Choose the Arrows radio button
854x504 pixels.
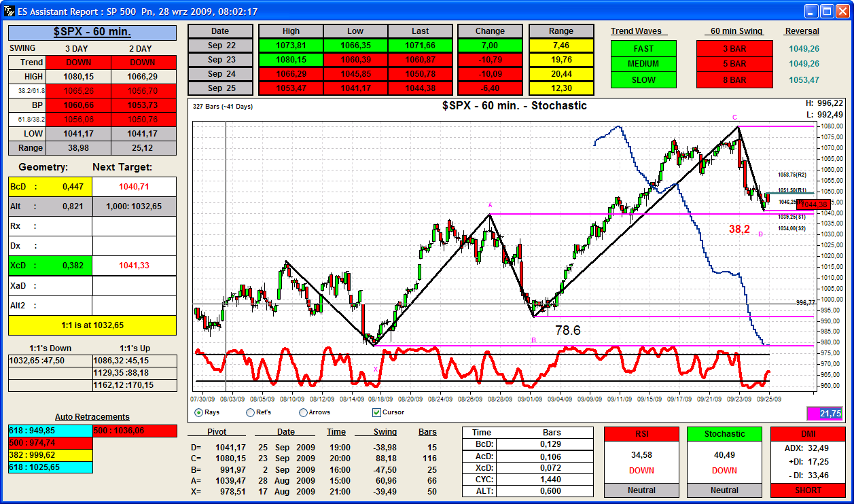303,412
